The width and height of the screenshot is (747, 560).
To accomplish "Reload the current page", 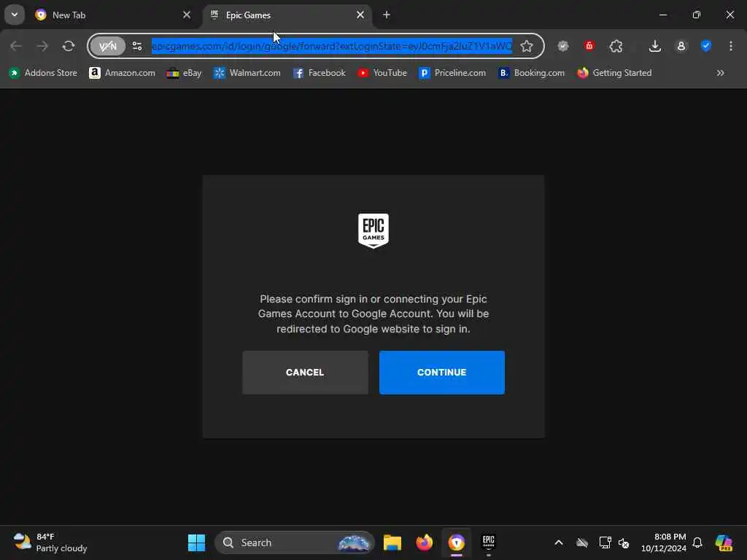I will [69, 46].
